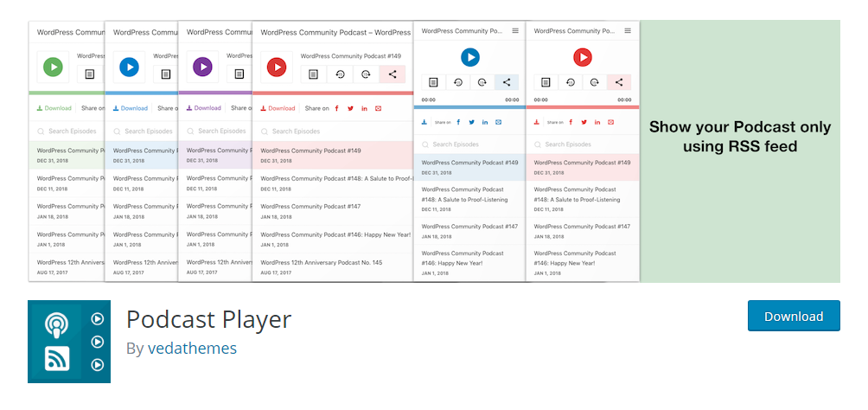
Task: Share by email from the wide red player
Action: click(x=378, y=109)
